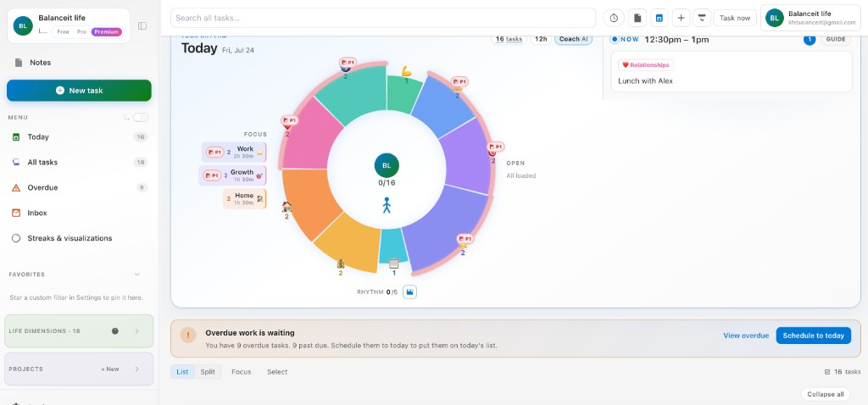Image resolution: width=868 pixels, height=405 pixels.
Task: Select the Home focus chip
Action: (x=245, y=198)
